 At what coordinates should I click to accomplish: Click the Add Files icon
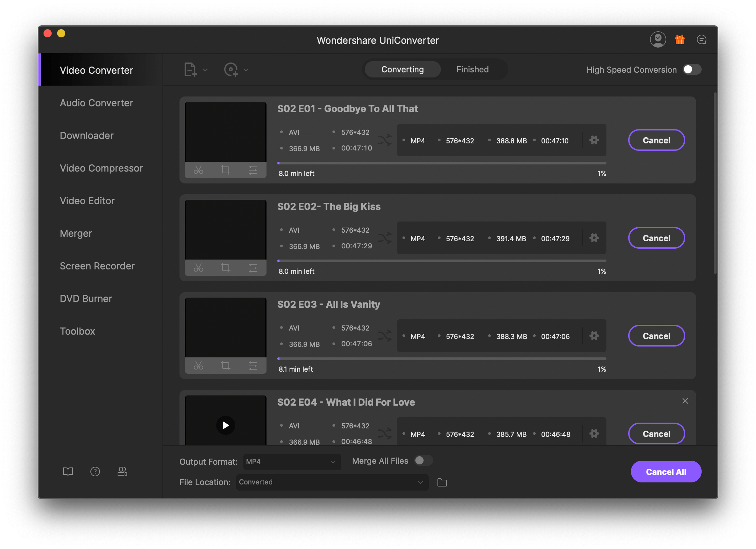[x=190, y=70]
